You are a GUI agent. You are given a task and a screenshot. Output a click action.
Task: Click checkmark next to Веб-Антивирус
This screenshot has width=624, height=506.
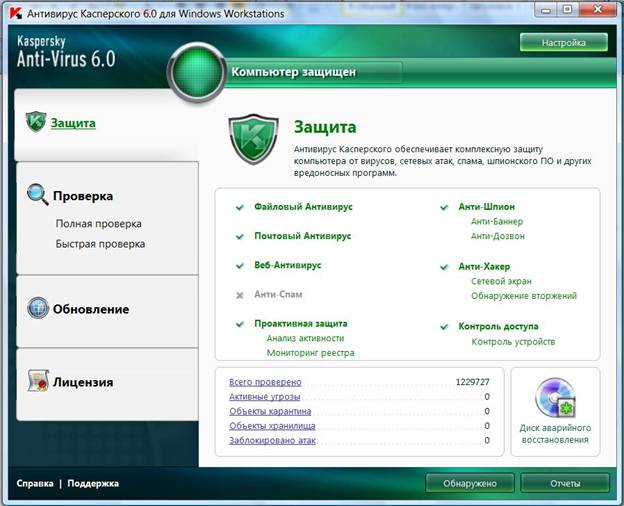[240, 266]
